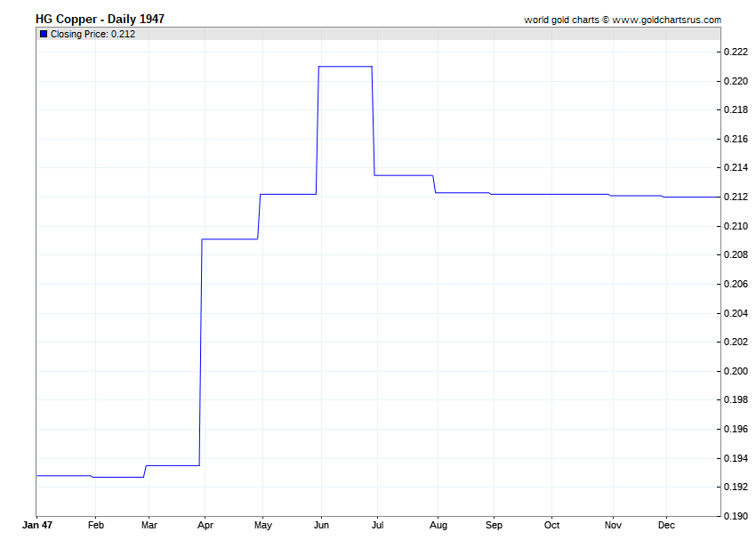The image size is (756, 548).
Task: Click the 0.218 y-axis value
Action: tap(736, 110)
